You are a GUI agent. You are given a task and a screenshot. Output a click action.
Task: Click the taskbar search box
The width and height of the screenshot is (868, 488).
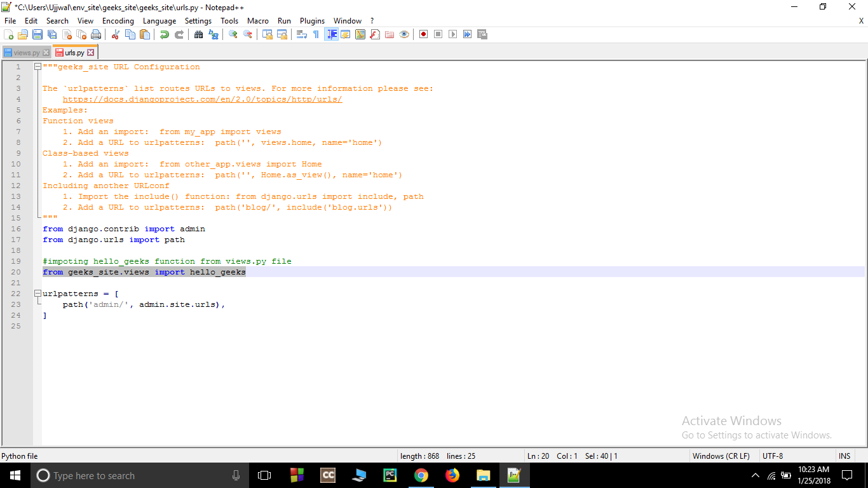140,475
